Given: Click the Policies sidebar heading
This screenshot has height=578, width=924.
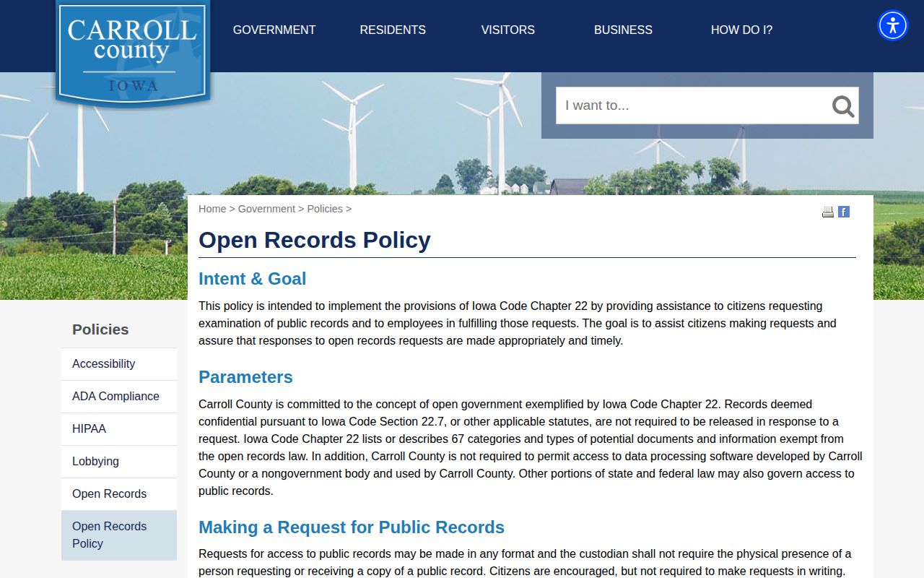Looking at the screenshot, I should pos(100,329).
